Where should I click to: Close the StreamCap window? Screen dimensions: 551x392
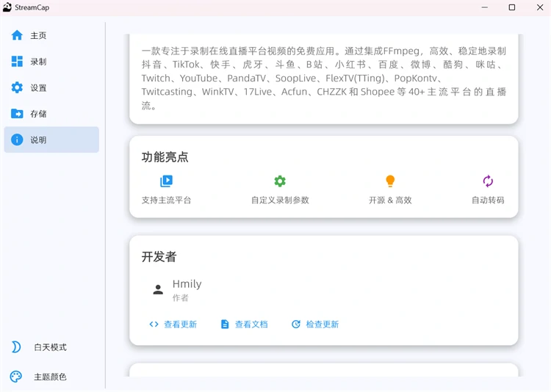tap(540, 7)
